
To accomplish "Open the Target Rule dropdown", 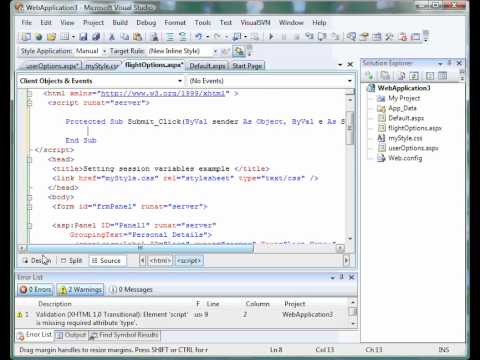I will pyautogui.click(x=215, y=51).
